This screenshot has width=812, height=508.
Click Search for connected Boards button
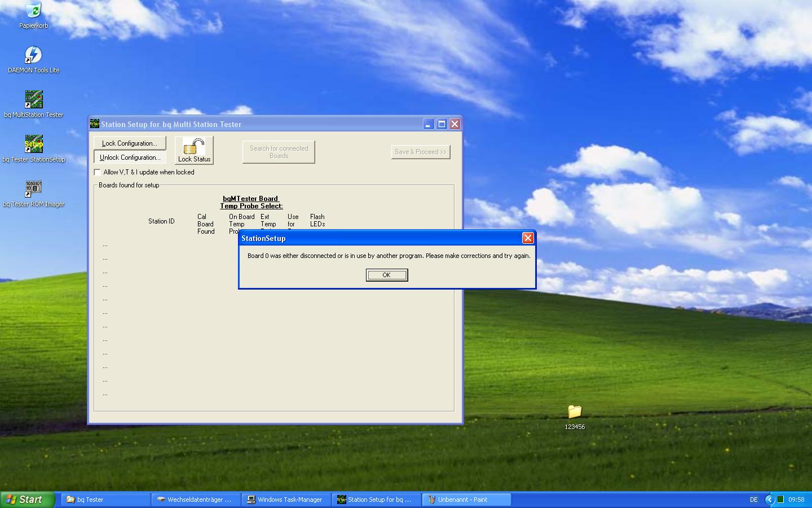pyautogui.click(x=279, y=152)
